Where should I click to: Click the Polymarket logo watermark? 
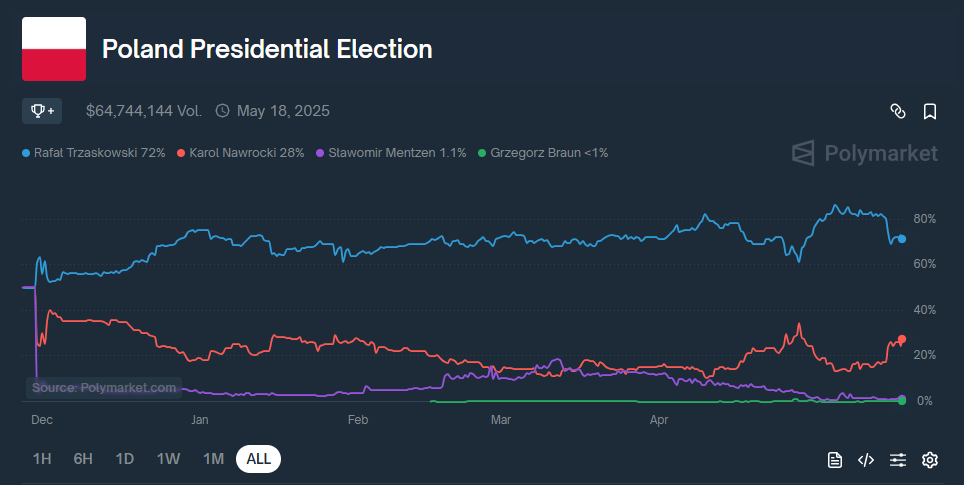tap(865, 153)
